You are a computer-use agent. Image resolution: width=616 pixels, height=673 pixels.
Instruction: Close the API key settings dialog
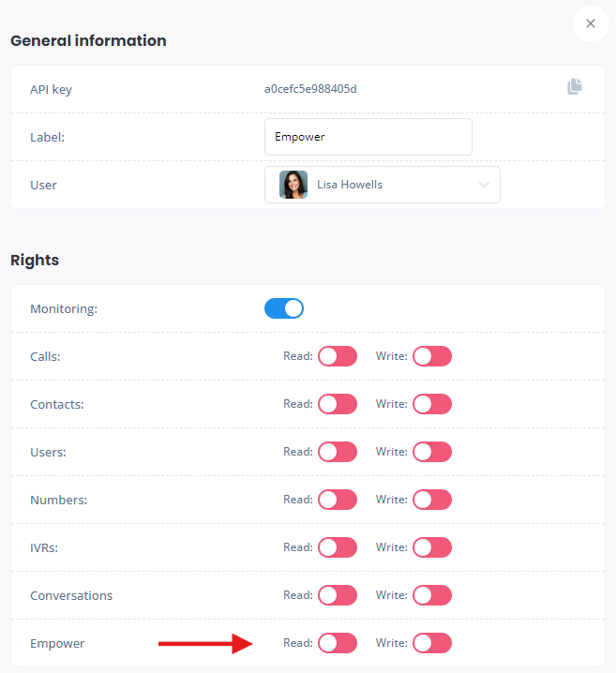590,24
